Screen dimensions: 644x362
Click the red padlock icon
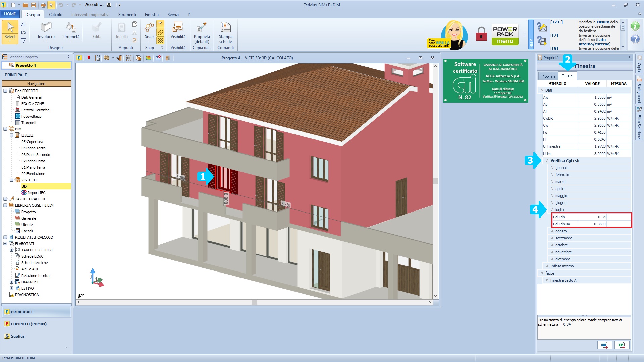(481, 34)
